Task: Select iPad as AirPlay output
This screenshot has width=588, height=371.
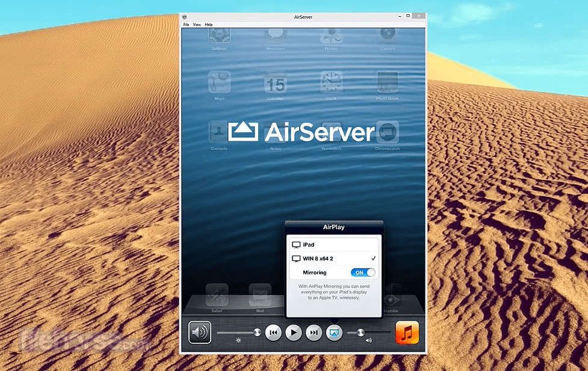Action: tap(333, 245)
